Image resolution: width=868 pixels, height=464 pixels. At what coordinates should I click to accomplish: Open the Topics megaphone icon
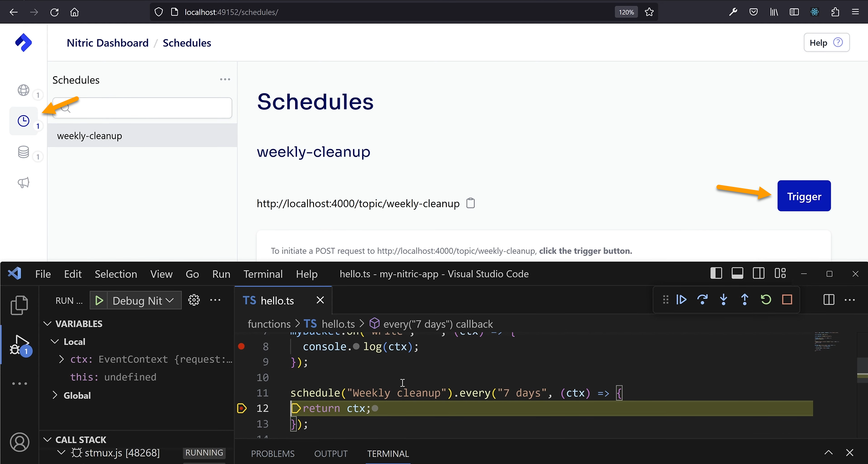(x=24, y=183)
